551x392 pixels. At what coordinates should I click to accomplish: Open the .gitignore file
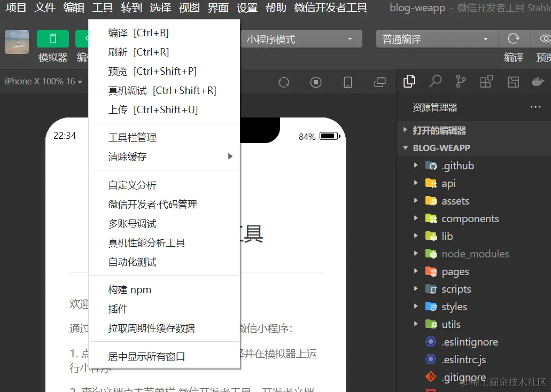pos(474,377)
